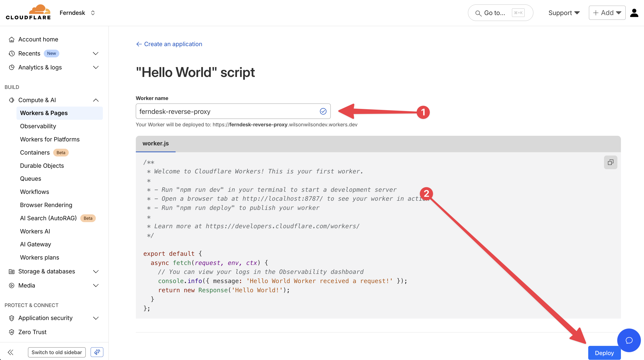644x360 pixels.
Task: Expand Storage & databases
Action: 96,271
